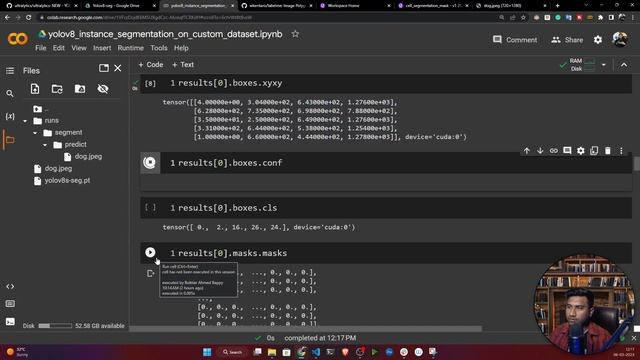Collapse the predict folder
Image resolution: width=640 pixels, height=360 pixels.
coord(45,144)
